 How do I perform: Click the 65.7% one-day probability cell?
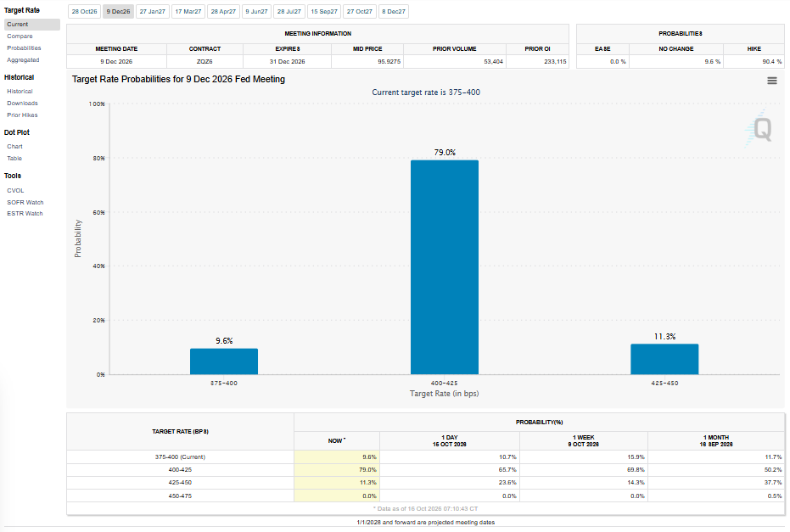(x=450, y=469)
